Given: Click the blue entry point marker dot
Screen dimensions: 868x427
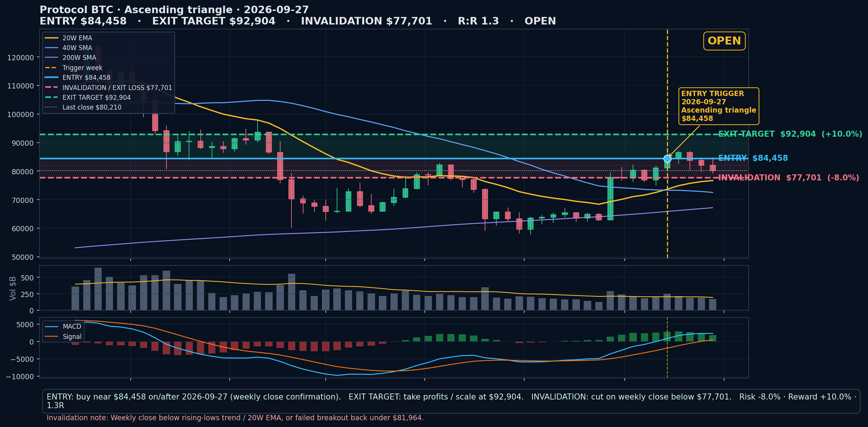Looking at the screenshot, I should [667, 159].
